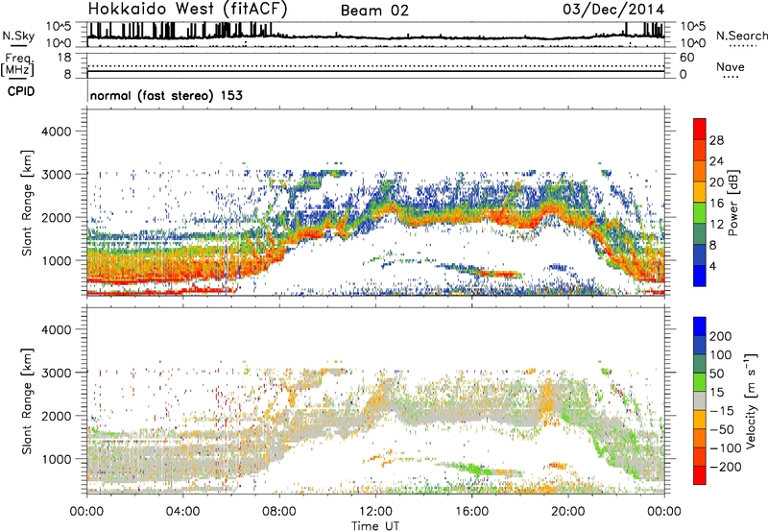
Task: Click the '18' tick on the frequency axis
Action: [x=64, y=58]
